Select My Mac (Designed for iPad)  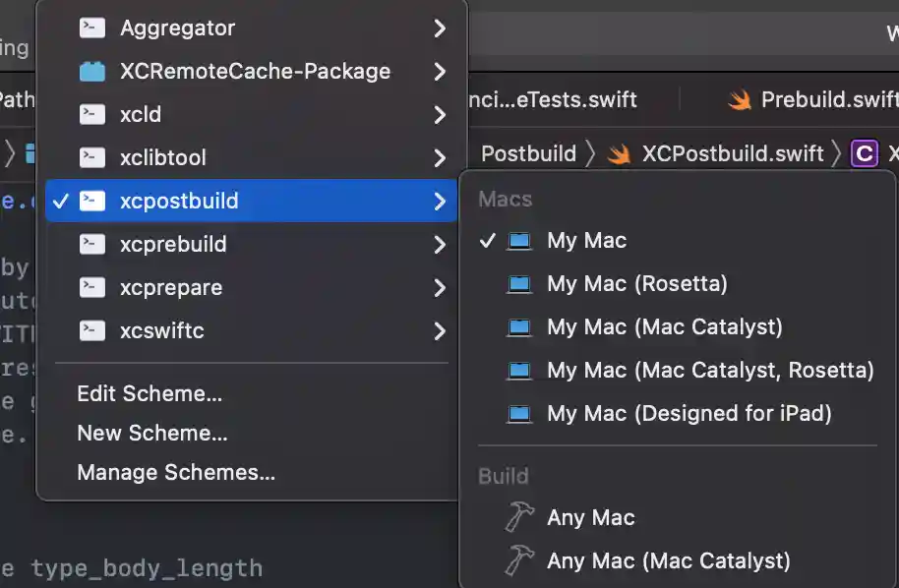tap(689, 414)
